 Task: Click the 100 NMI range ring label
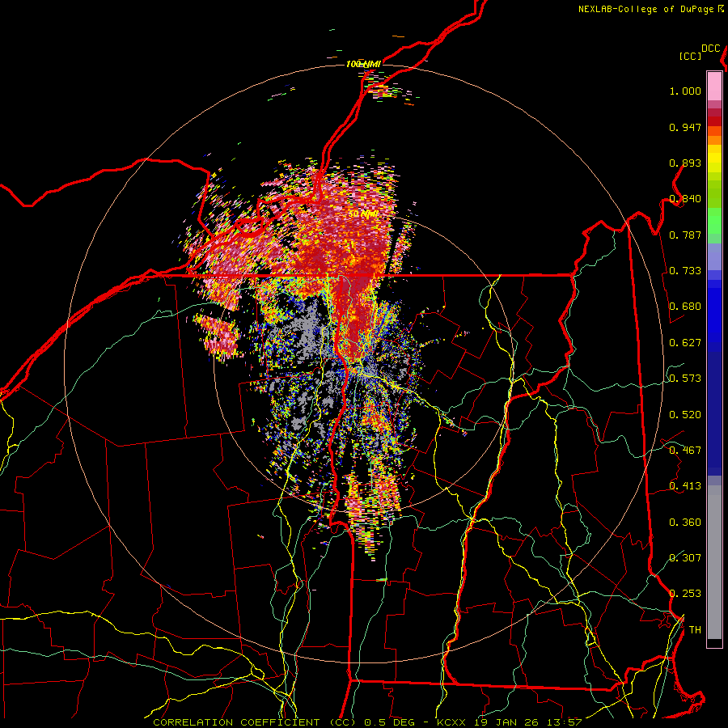363,64
